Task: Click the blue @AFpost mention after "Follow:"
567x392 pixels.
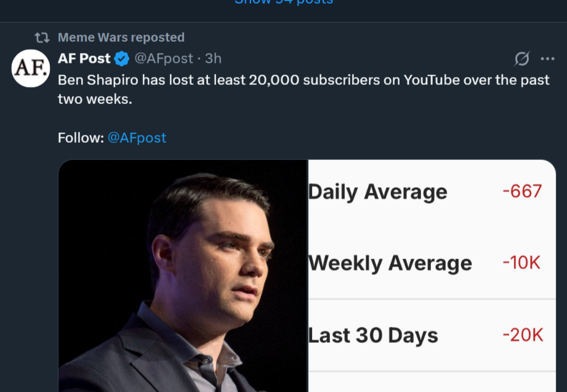Action: pyautogui.click(x=137, y=137)
